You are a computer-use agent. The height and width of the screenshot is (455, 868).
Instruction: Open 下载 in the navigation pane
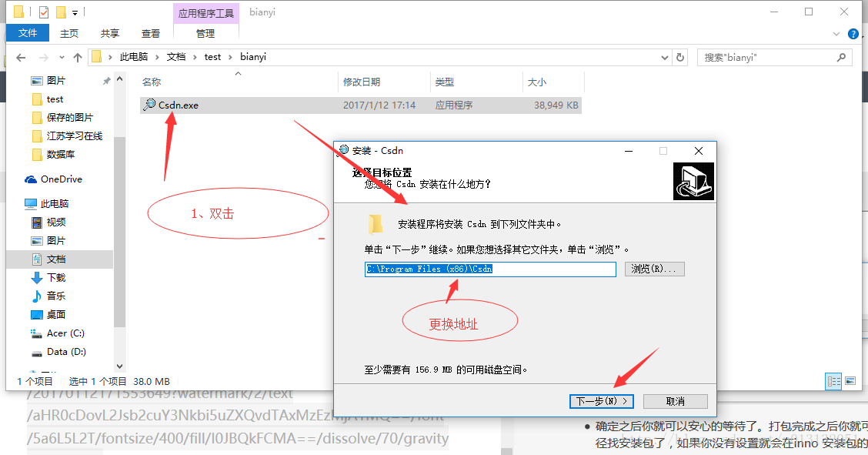pos(56,277)
